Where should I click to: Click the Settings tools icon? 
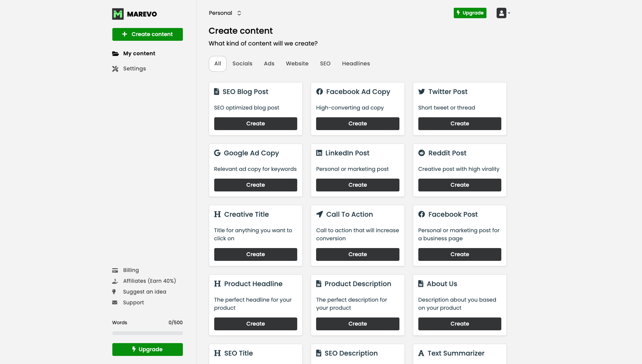(x=115, y=69)
